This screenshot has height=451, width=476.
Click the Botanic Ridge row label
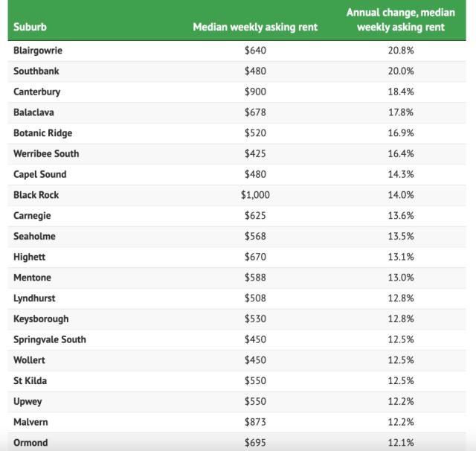(x=42, y=133)
